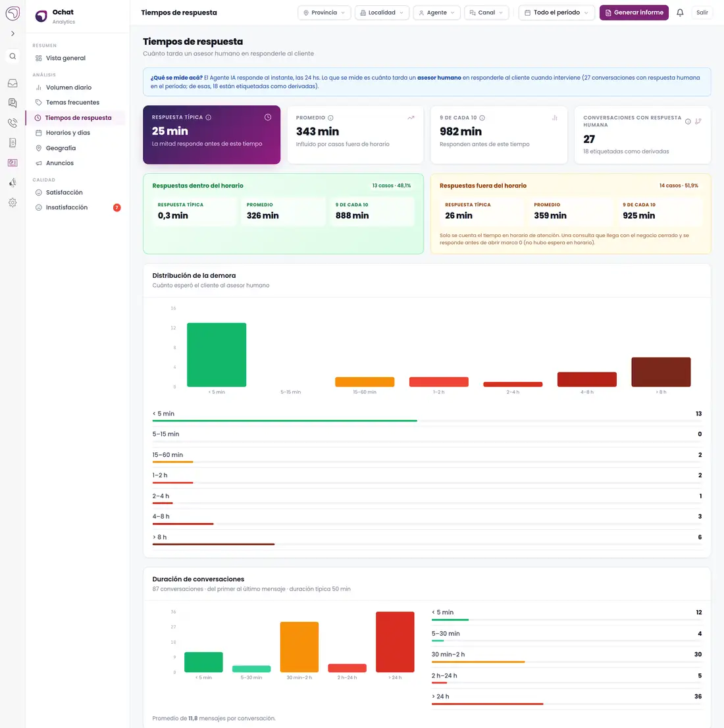This screenshot has height=728, width=724.
Task: Click the info icon beside Promedio card title
Action: [x=330, y=118]
